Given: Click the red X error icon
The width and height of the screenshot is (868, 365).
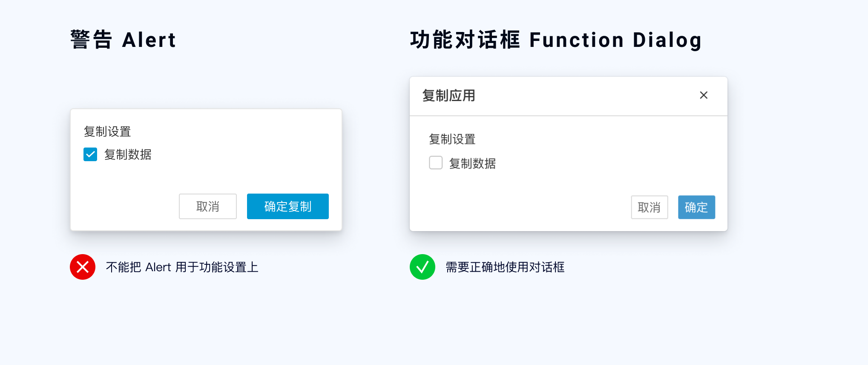Looking at the screenshot, I should (x=83, y=267).
